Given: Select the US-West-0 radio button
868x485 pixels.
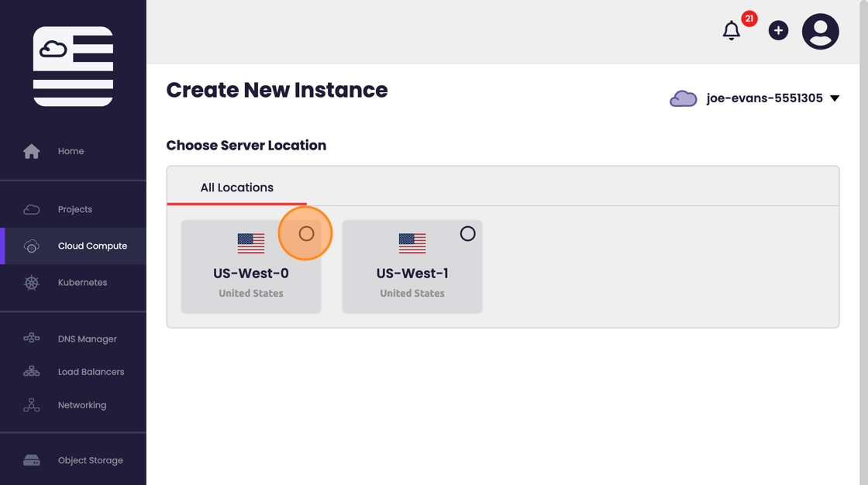Looking at the screenshot, I should pos(306,233).
